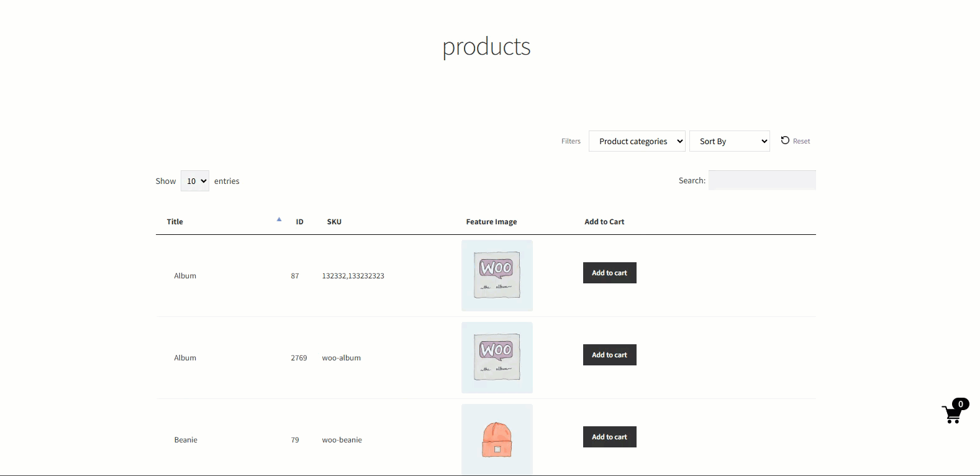The height and width of the screenshot is (476, 980).
Task: Add the Beanie to cart
Action: pos(609,437)
